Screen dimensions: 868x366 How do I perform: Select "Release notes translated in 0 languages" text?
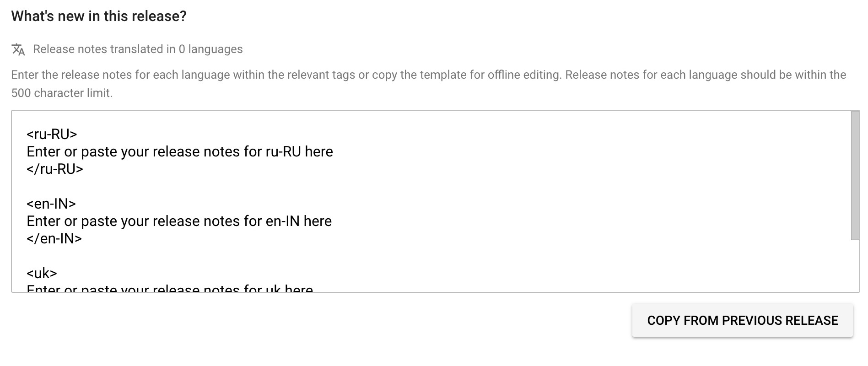(138, 49)
